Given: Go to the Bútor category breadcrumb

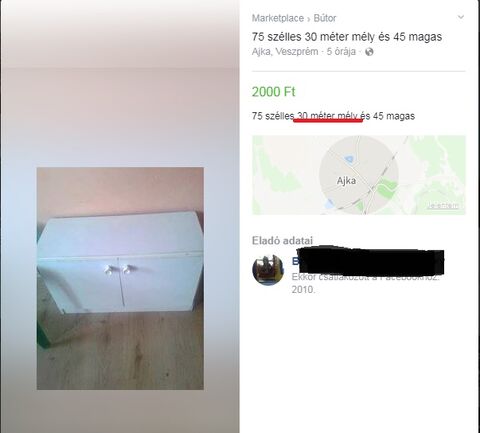Looking at the screenshot, I should click(325, 18).
